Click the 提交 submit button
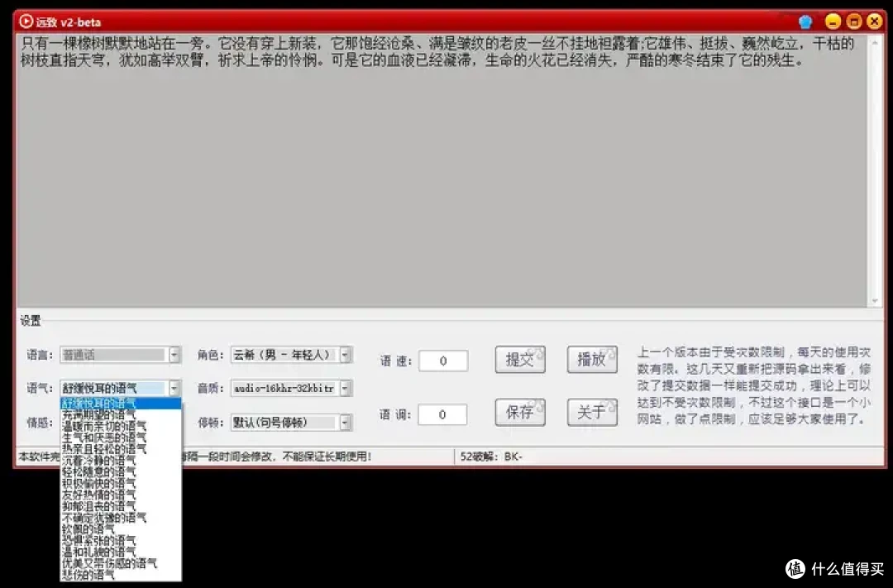Viewport: 893px width, 588px height. [x=520, y=360]
